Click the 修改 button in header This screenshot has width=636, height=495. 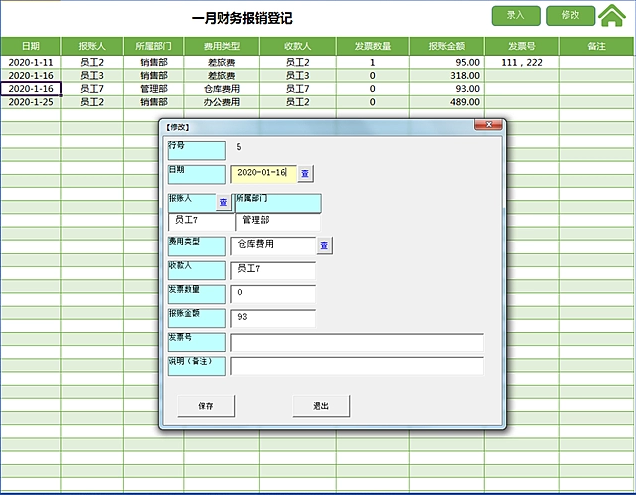click(x=570, y=16)
